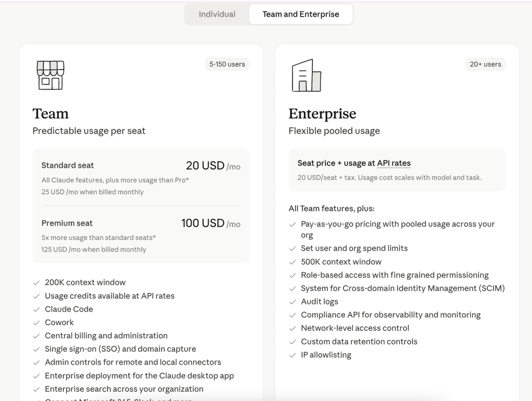
Task: Click the '200K context window' text
Action: pos(85,283)
